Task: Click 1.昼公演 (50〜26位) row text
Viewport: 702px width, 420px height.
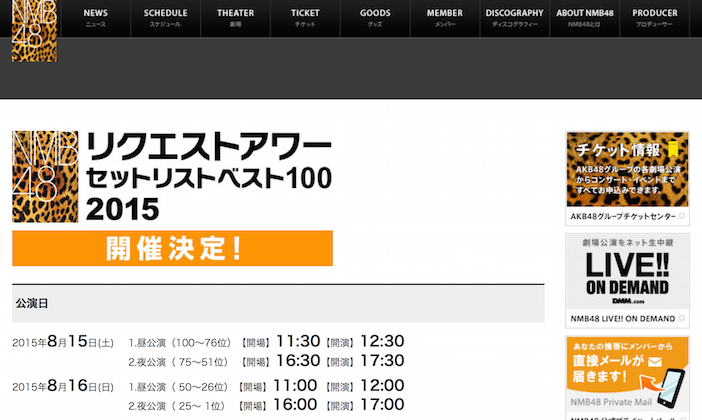Action: pos(178,387)
